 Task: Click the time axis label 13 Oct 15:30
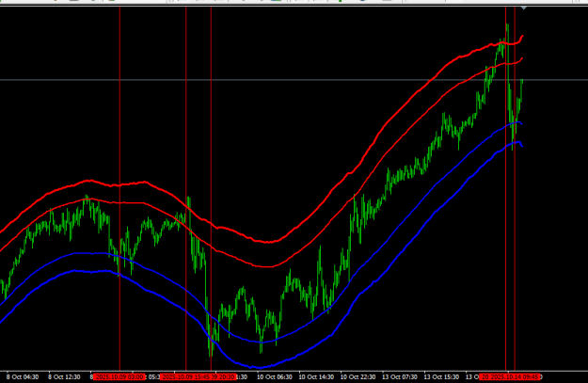click(x=441, y=376)
